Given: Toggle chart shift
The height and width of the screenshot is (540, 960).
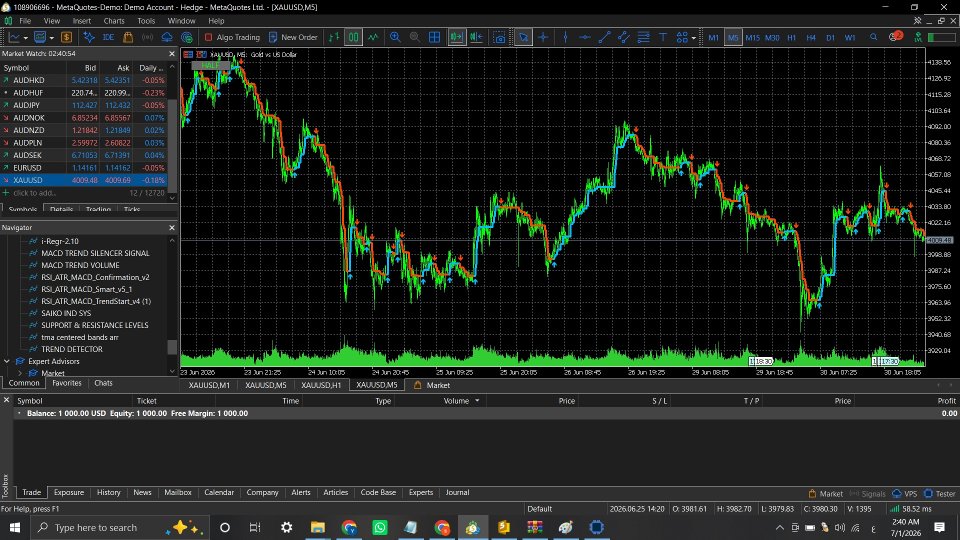Looking at the screenshot, I should (x=476, y=37).
